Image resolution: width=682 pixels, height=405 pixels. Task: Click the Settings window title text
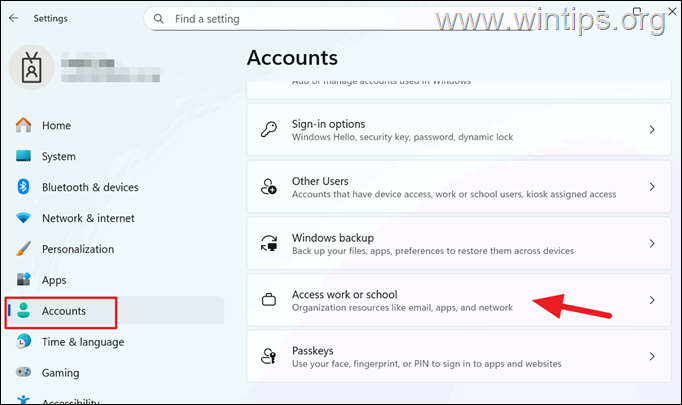click(x=50, y=18)
